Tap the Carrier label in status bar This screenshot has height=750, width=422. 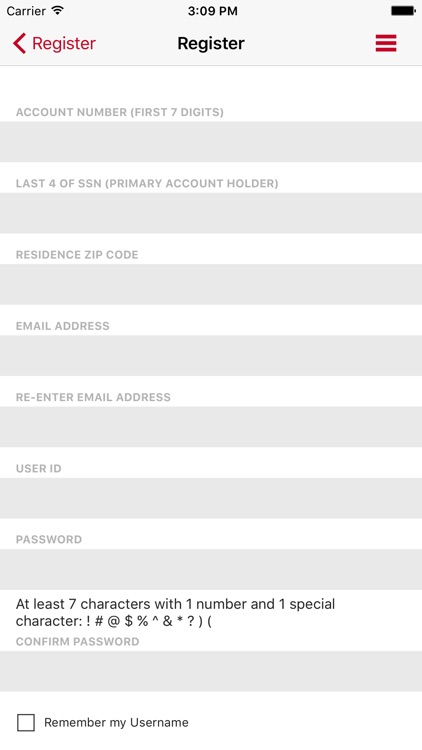point(26,11)
